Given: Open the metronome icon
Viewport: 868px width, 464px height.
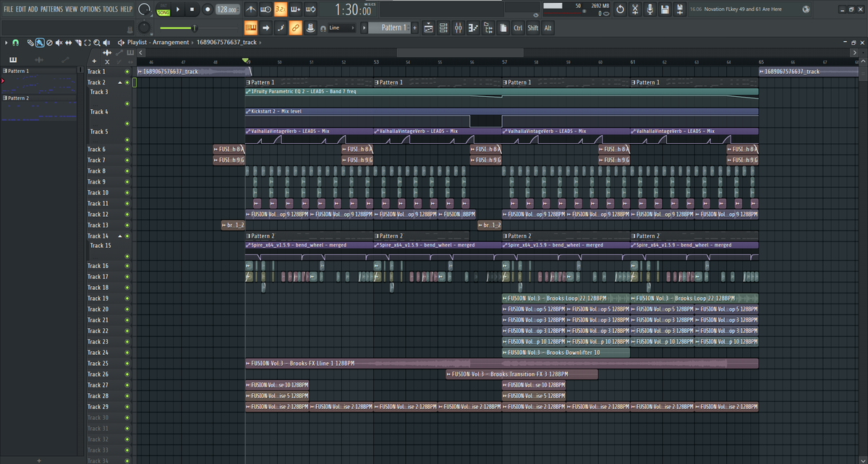Looking at the screenshot, I should click(250, 9).
